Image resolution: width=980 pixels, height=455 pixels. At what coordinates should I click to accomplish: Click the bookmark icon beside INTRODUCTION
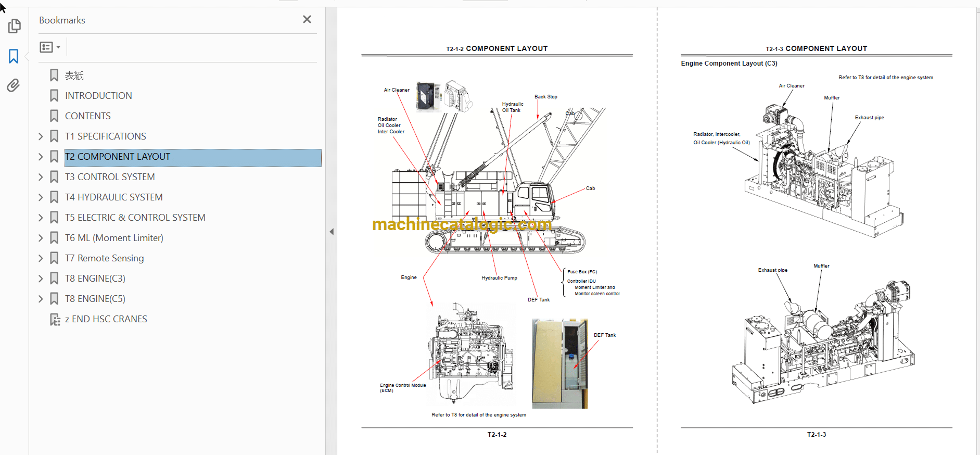click(54, 96)
